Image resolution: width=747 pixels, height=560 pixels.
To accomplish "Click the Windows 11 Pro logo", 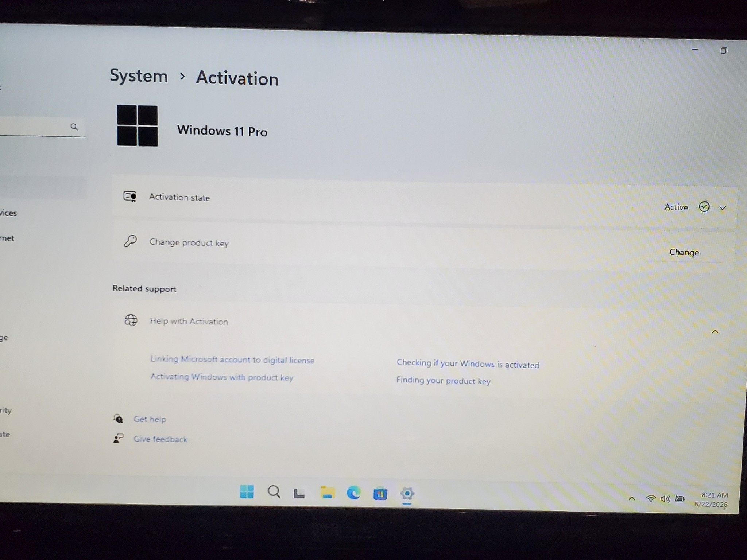I will [x=137, y=126].
